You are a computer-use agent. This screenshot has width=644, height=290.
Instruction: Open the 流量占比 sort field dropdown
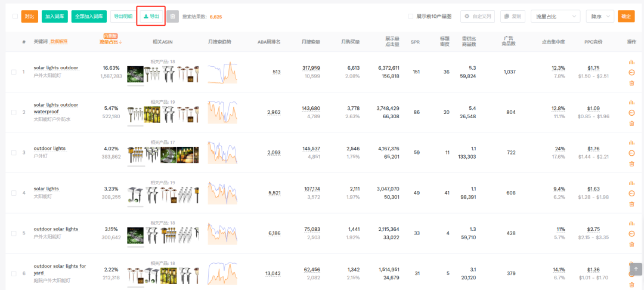556,17
